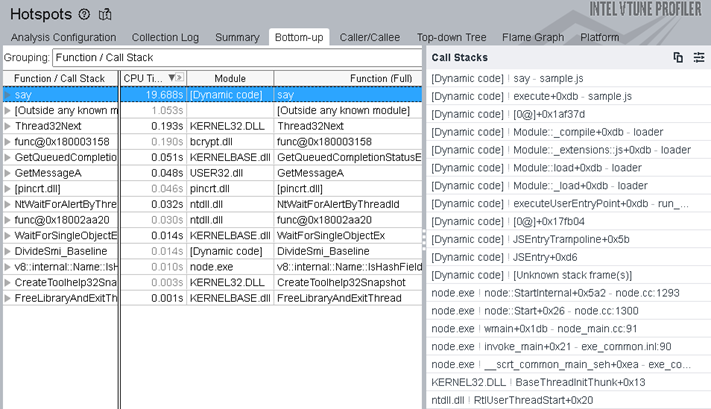The width and height of the screenshot is (711, 409).
Task: Open the Grouping dropdown
Action: click(x=236, y=58)
